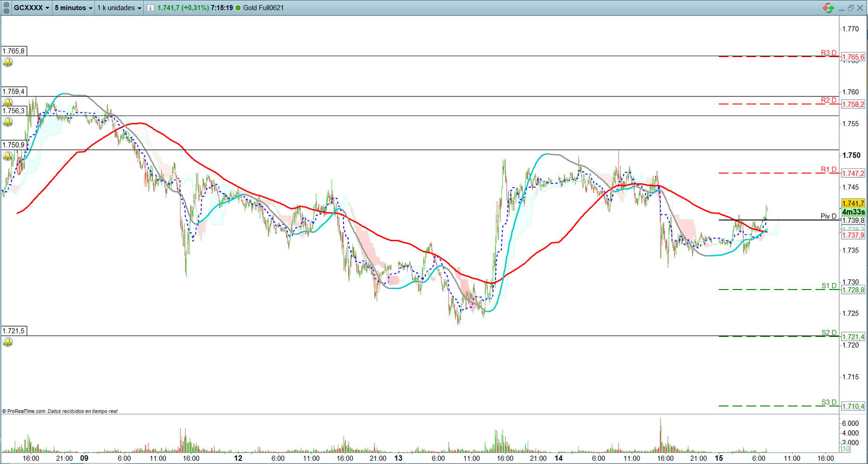Click the Gold Full0621 instrument name
This screenshot has height=464, width=868.
point(263,8)
